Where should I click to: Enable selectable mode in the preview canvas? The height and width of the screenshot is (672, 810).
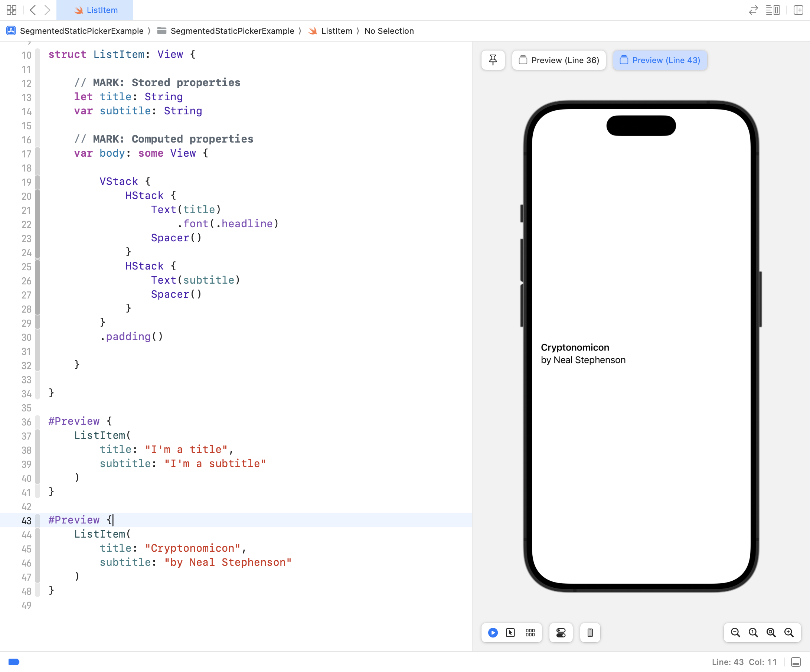point(510,633)
